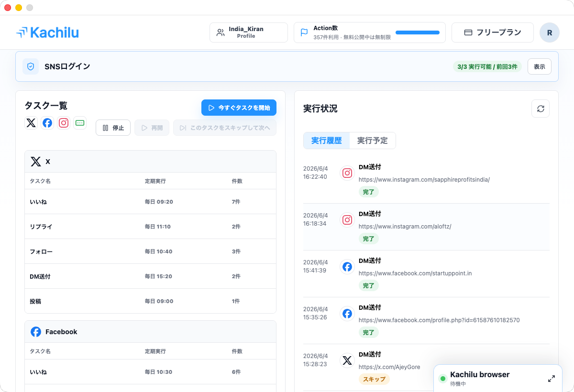Select the Instagram filter icon under タスク一覧

(x=64, y=123)
